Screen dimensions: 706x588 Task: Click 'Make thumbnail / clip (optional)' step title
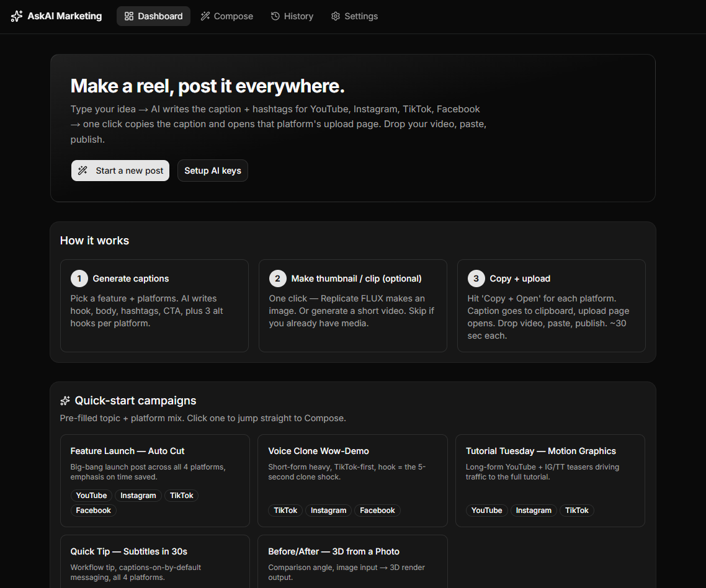[x=356, y=278]
